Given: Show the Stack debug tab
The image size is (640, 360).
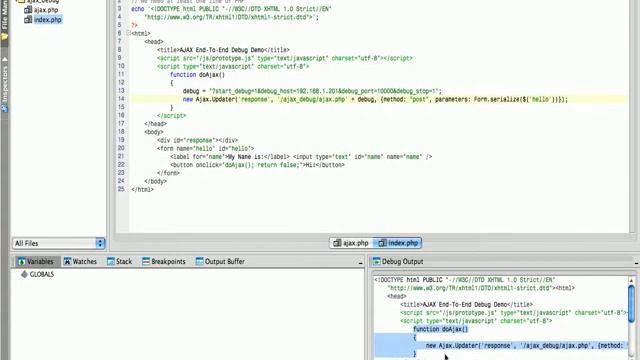Looking at the screenshot, I should click(120, 261).
